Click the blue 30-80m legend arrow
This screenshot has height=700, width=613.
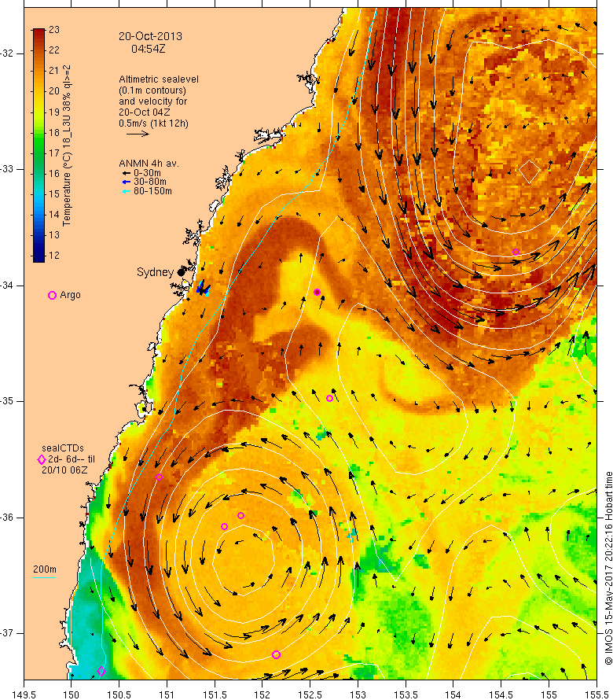pyautogui.click(x=127, y=182)
